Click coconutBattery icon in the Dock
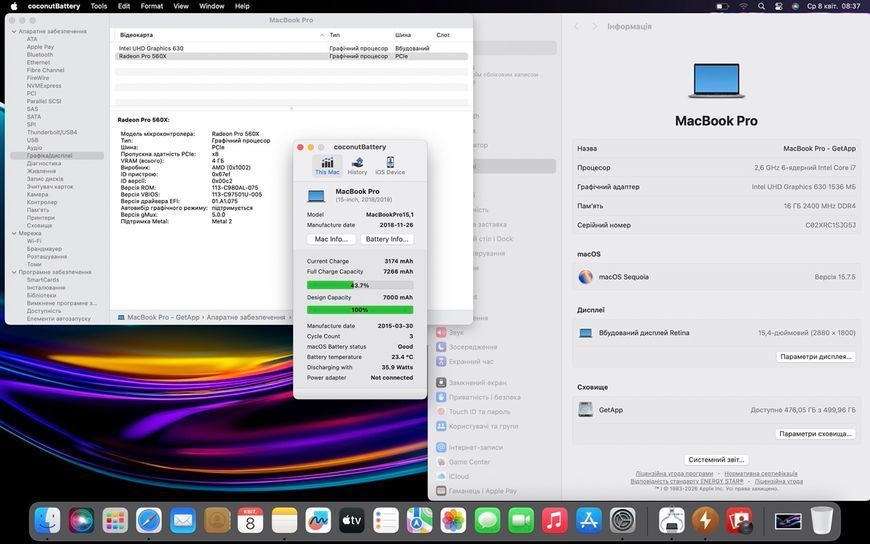Screen dimensions: 870x544 coord(705,521)
